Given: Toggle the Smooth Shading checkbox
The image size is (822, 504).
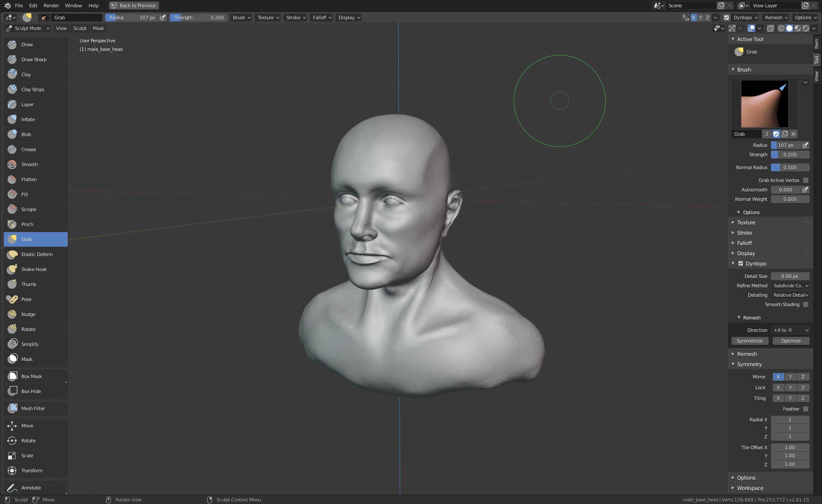Looking at the screenshot, I should [x=806, y=304].
